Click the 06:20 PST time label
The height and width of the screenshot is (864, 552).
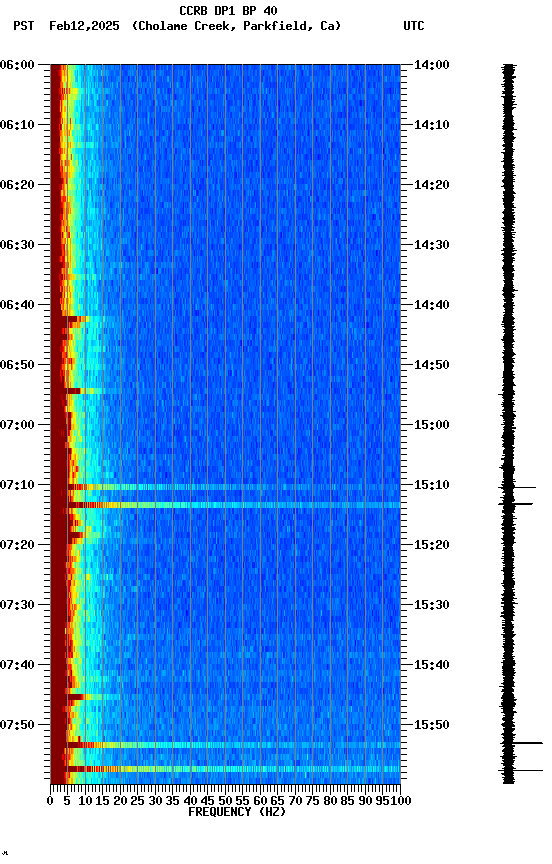point(17,185)
